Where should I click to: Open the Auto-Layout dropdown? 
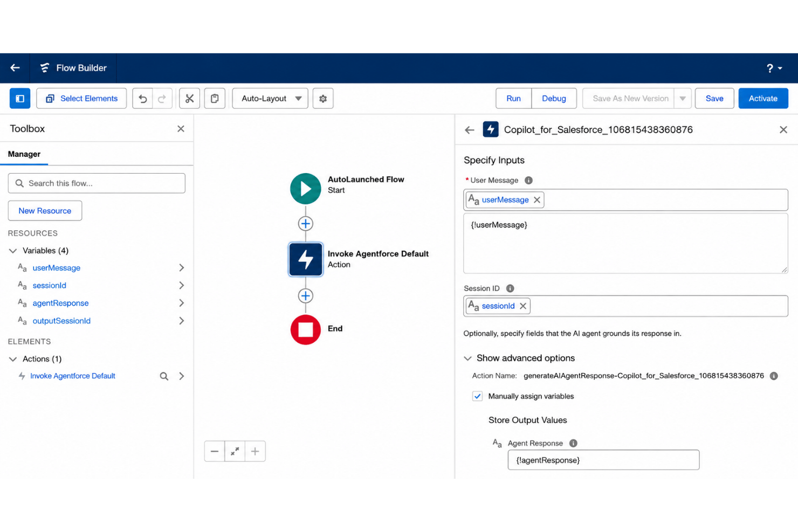(x=270, y=99)
